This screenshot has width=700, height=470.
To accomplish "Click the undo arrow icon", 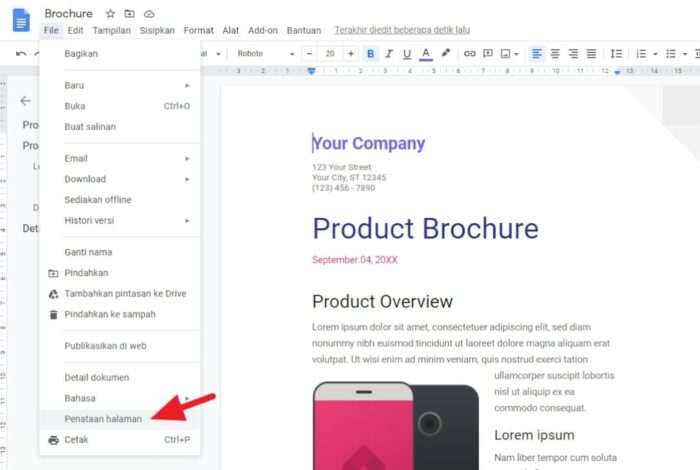I will click(x=21, y=54).
